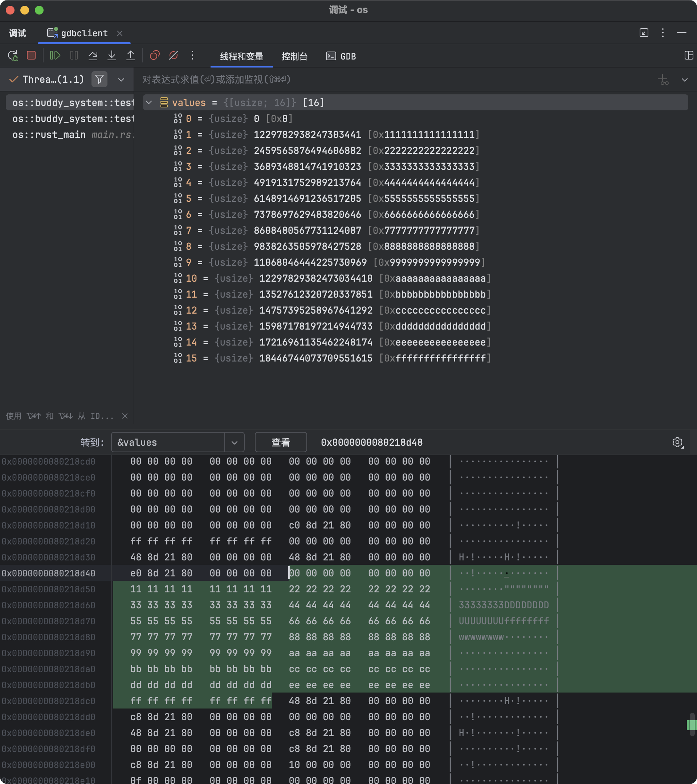Click the Step Into icon
This screenshot has height=784, width=697.
pos(111,56)
